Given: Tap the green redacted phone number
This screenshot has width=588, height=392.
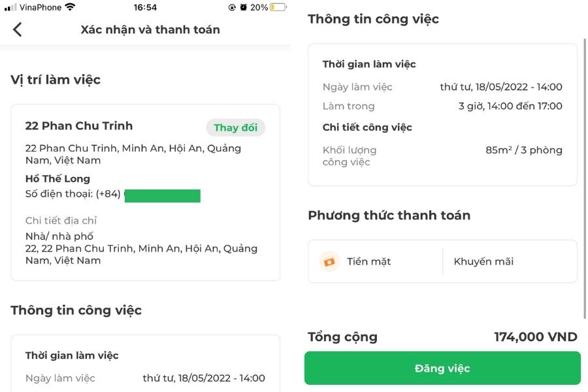Looking at the screenshot, I should click(x=162, y=195).
